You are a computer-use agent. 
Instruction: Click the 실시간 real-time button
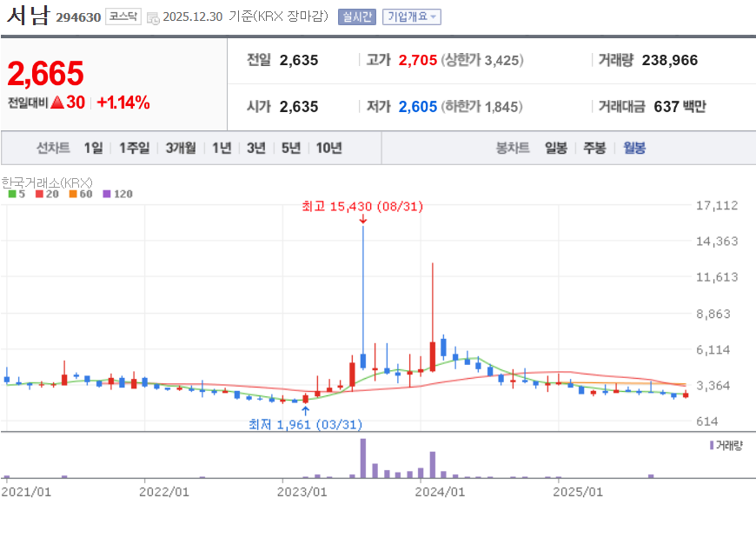pos(357,17)
